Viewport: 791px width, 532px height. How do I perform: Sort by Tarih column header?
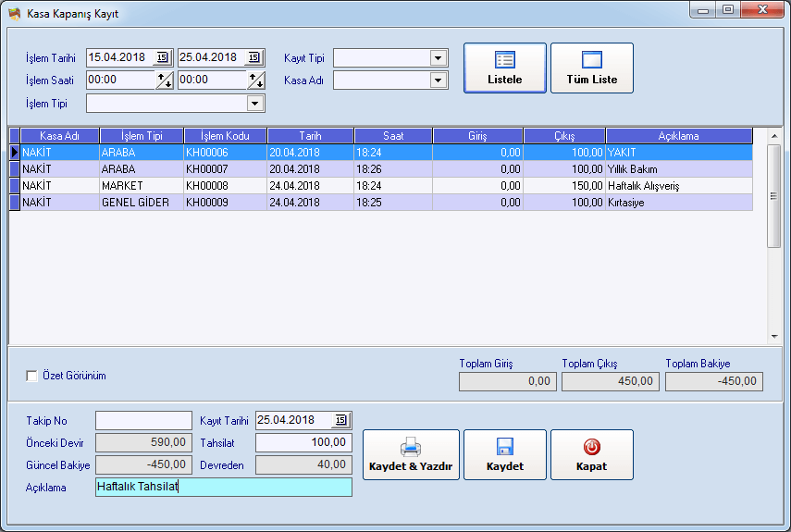point(310,136)
